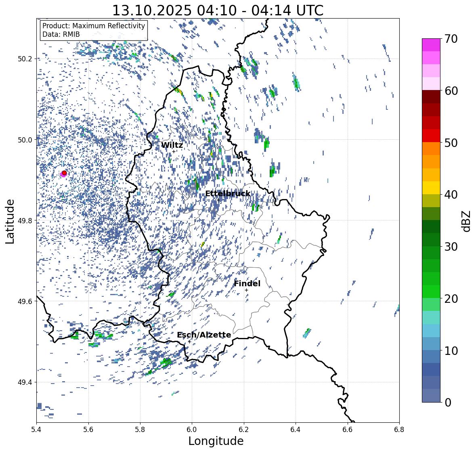Image resolution: width=476 pixels, height=451 pixels.
Task: Click the Longitude axis label
Action: click(x=216, y=441)
